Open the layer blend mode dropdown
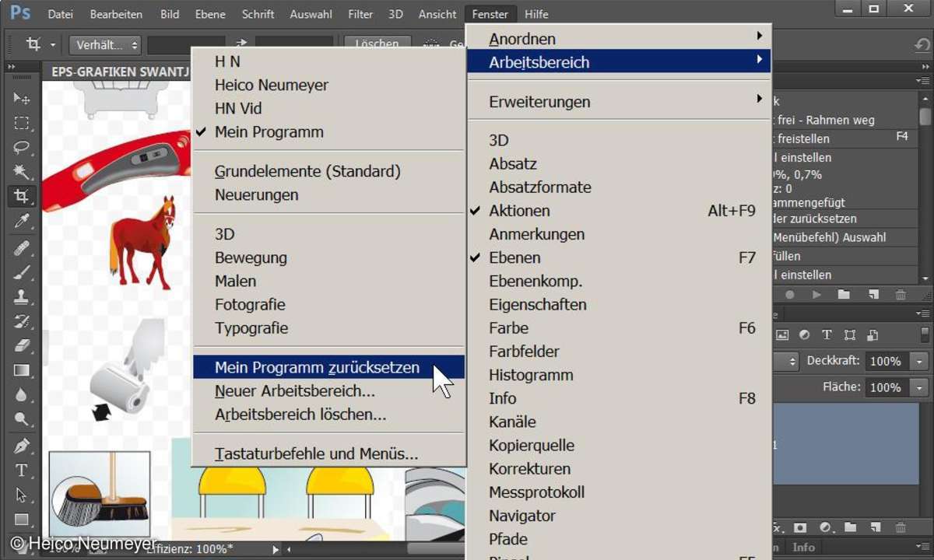 tap(786, 361)
